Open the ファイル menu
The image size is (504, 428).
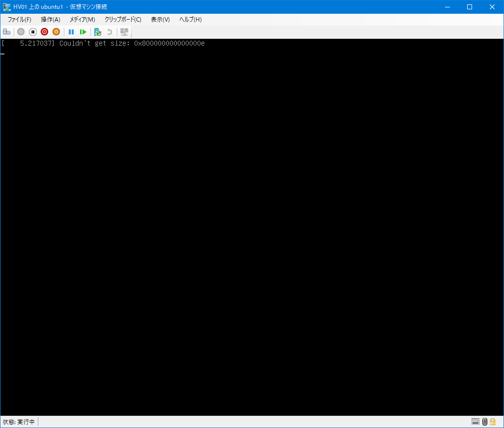[19, 19]
